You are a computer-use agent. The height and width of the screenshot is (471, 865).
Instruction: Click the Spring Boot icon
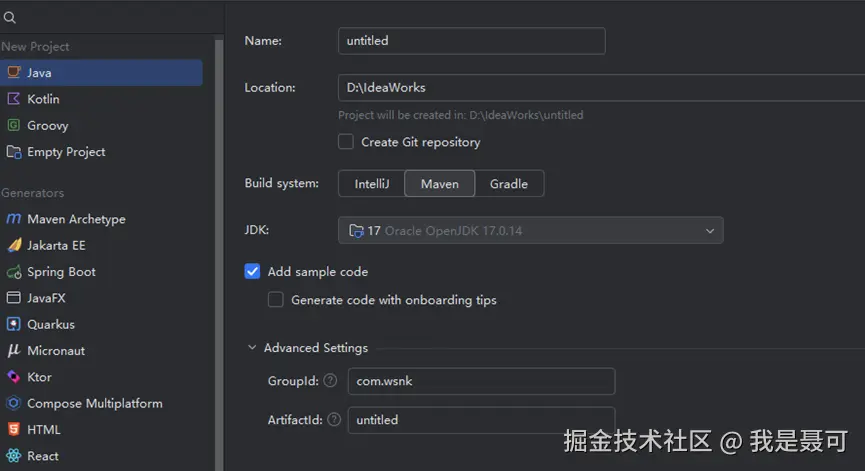click(x=14, y=272)
